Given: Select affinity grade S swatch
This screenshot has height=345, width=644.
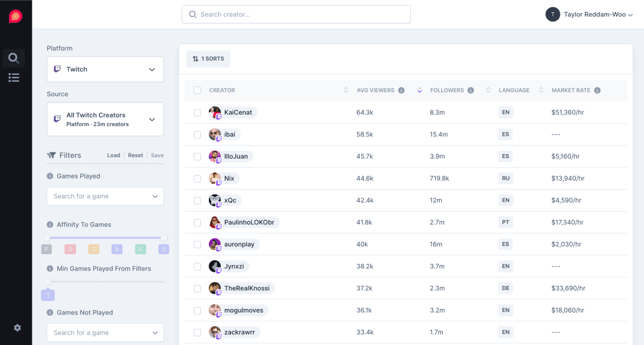Looking at the screenshot, I should pyautogui.click(x=164, y=249).
